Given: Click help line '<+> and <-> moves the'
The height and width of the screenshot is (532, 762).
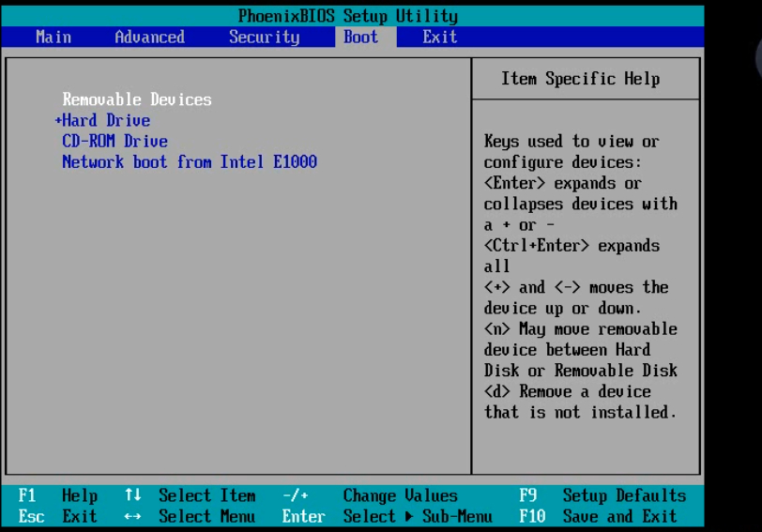Looking at the screenshot, I should click(x=576, y=287).
